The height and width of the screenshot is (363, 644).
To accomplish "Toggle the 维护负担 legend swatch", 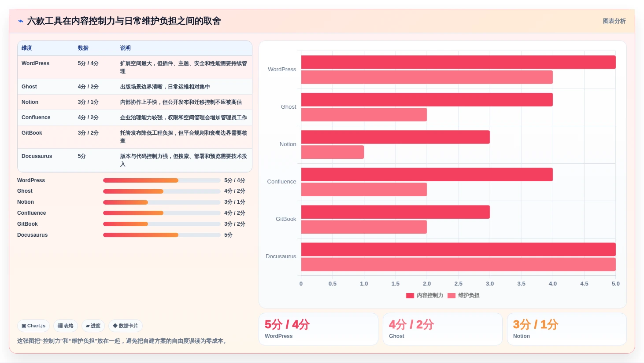I will pyautogui.click(x=451, y=296).
